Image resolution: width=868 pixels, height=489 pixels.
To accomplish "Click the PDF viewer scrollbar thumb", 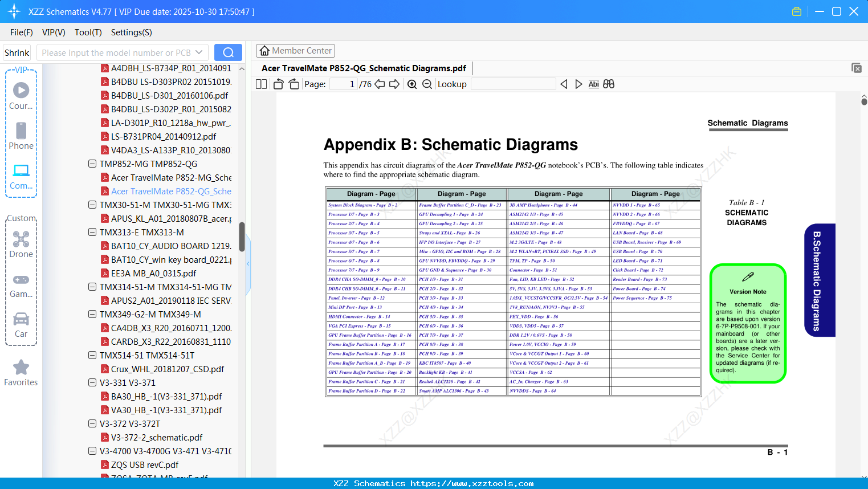I will (x=864, y=101).
